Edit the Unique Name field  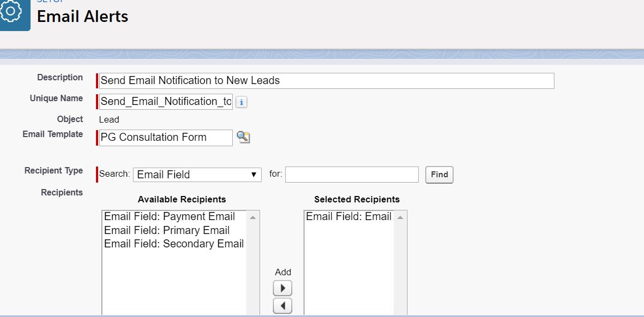point(166,102)
